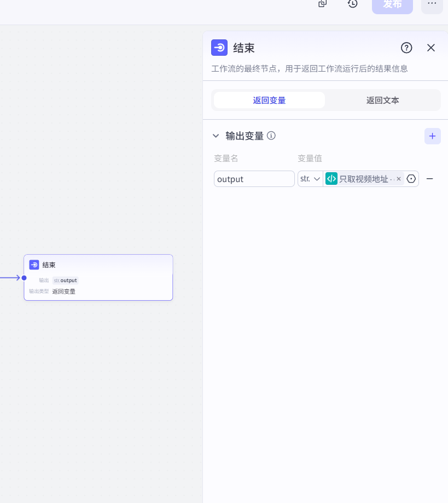Image resolution: width=448 pixels, height=503 pixels.
Task: Open the more options ellipsis menu
Action: (432, 4)
